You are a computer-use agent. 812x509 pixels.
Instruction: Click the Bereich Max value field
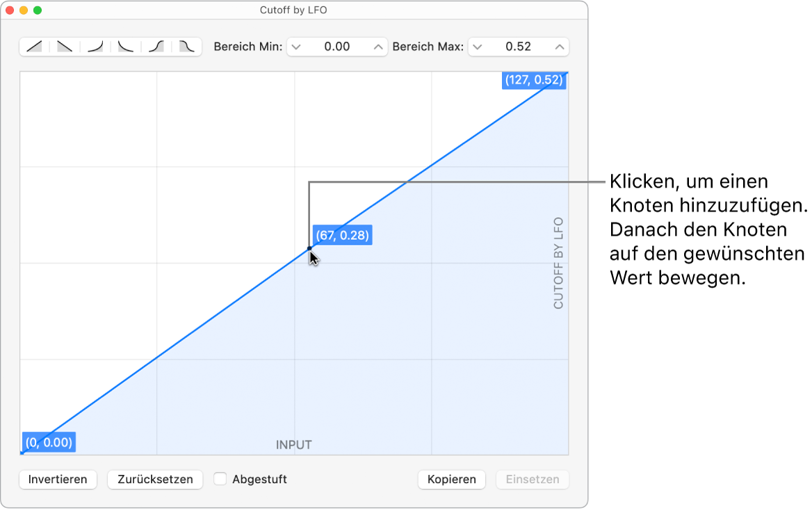pyautogui.click(x=518, y=47)
